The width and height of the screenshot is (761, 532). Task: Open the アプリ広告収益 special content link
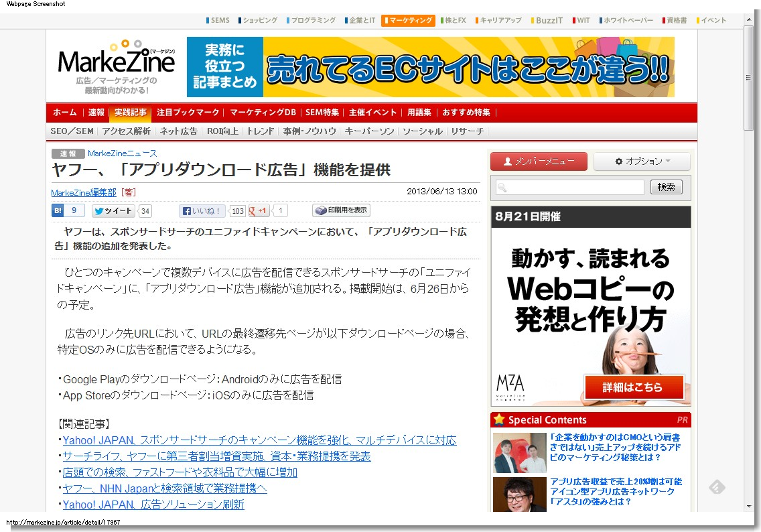616,491
